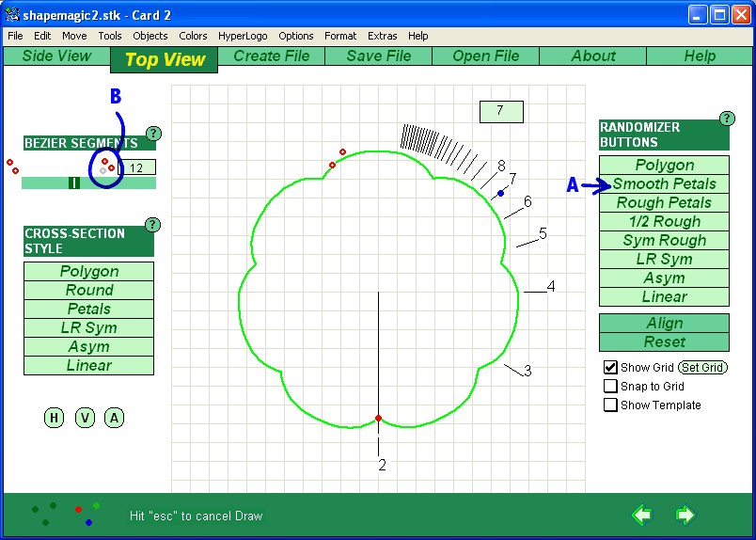Open help for Randomizer Buttons

click(x=726, y=119)
